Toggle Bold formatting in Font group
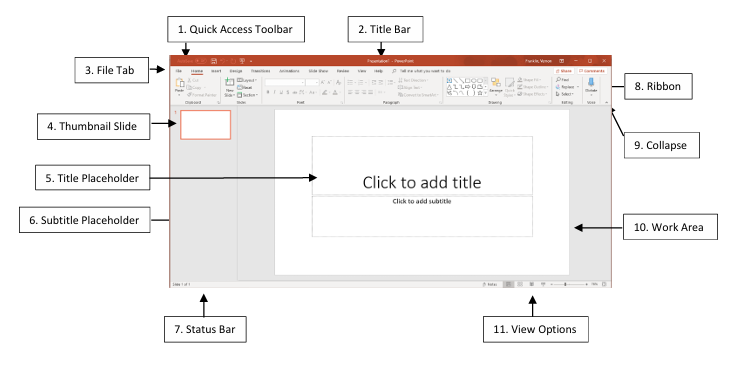 click(268, 92)
